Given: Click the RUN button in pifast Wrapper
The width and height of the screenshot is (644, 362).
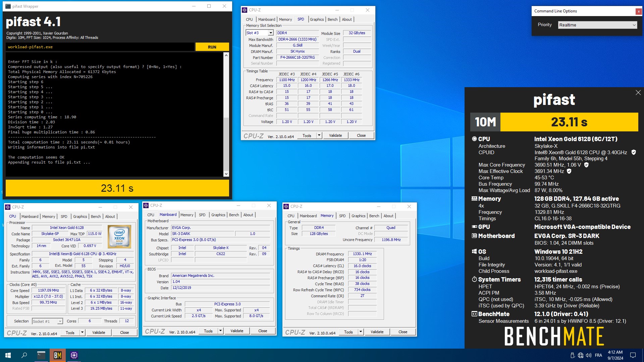Looking at the screenshot, I should click(x=212, y=47).
